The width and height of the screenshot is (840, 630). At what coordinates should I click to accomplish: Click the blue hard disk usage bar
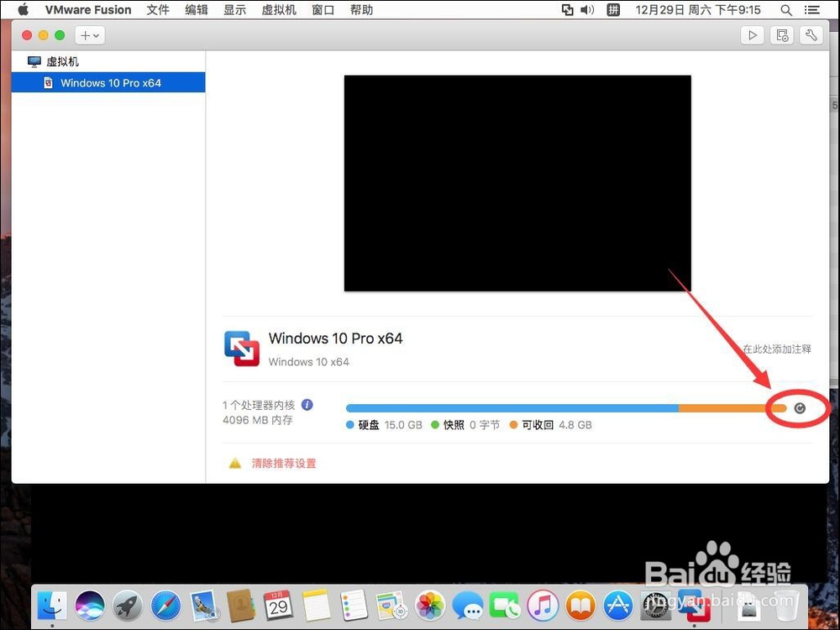click(x=512, y=408)
